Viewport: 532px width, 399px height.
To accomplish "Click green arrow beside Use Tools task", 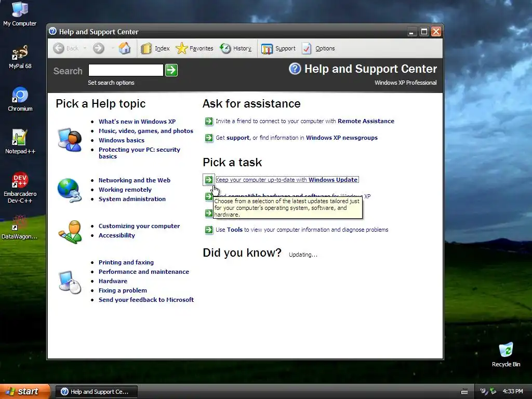I will (209, 230).
